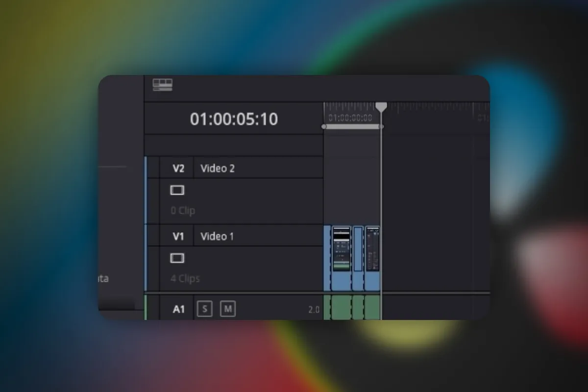Click the 01:00:05:10 timecode field
The width and height of the screenshot is (588, 392).
point(234,119)
